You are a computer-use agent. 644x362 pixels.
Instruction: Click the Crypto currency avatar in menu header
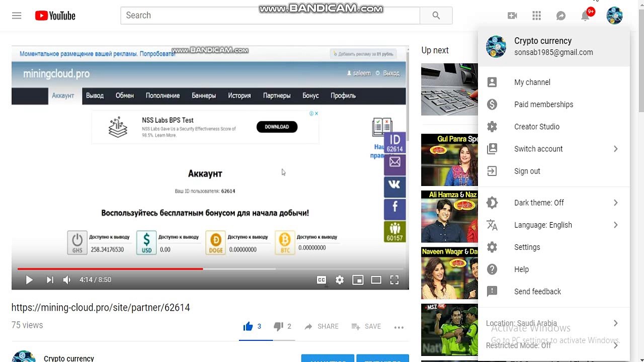[x=496, y=46]
